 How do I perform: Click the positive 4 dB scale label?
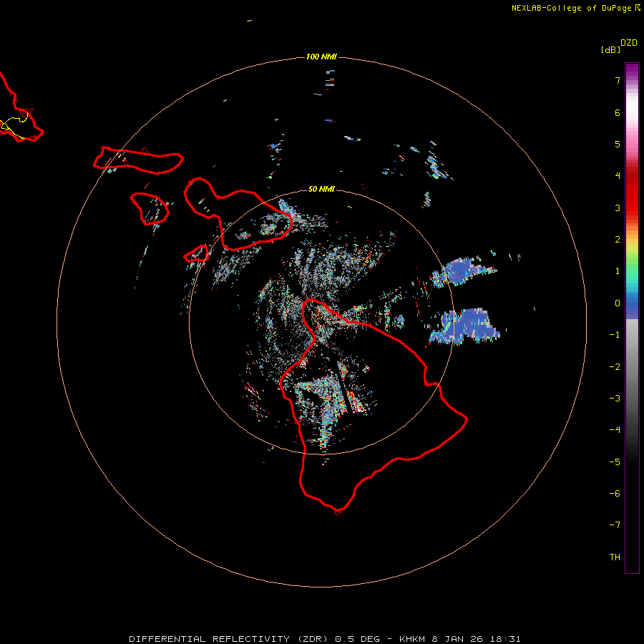618,176
